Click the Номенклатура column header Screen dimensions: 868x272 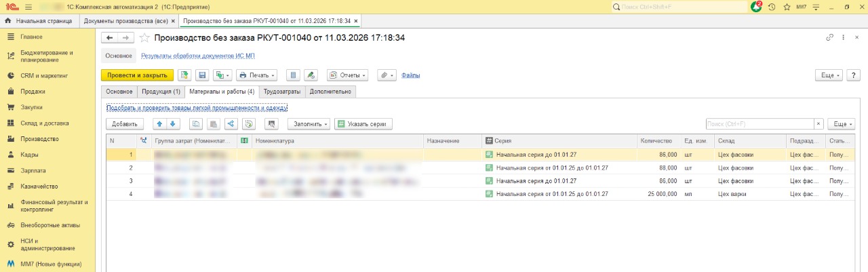tap(337, 140)
